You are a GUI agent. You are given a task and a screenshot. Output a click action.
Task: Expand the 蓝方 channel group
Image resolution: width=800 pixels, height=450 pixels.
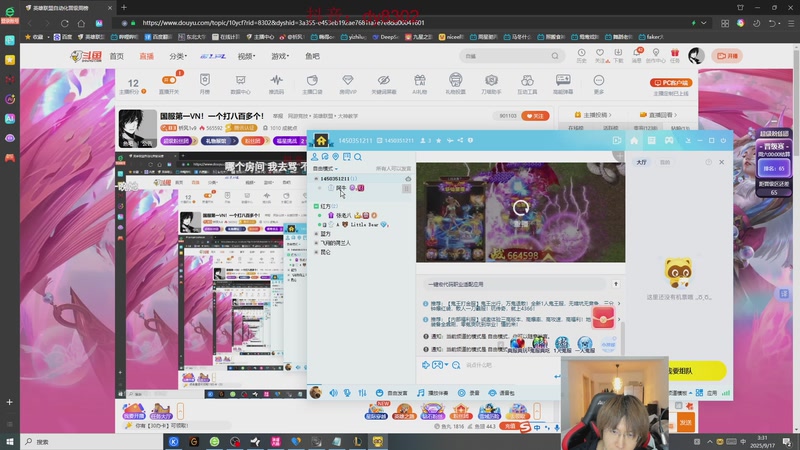click(316, 234)
